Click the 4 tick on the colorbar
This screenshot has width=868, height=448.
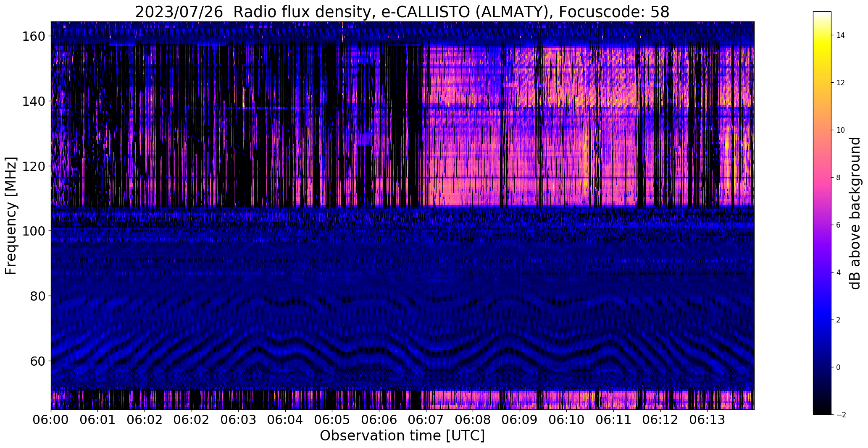pos(838,272)
